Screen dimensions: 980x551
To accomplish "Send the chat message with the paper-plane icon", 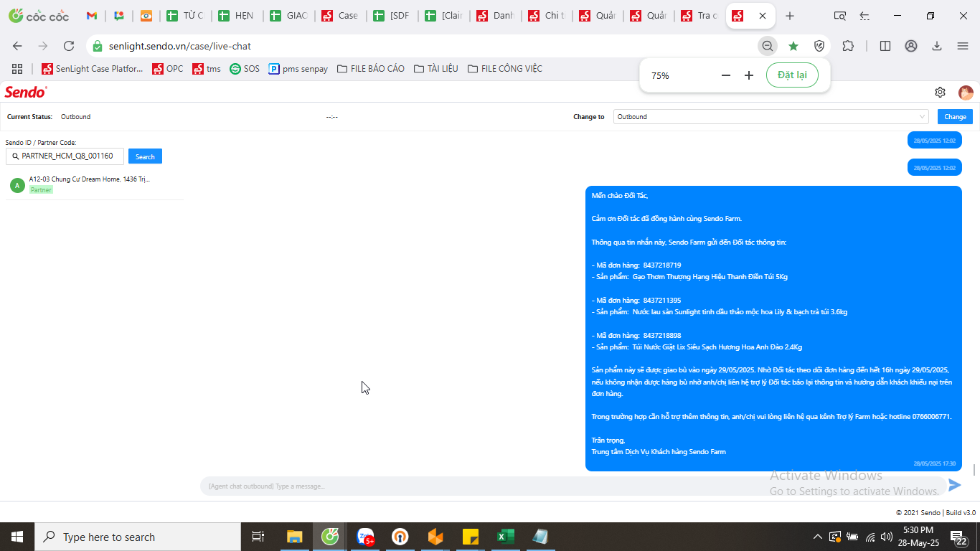I will pyautogui.click(x=954, y=485).
